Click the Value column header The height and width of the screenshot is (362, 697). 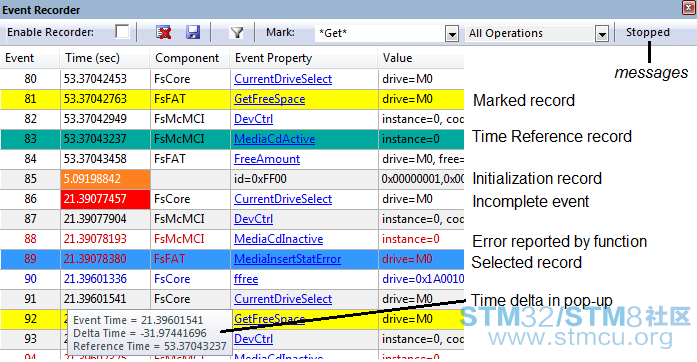(x=397, y=58)
